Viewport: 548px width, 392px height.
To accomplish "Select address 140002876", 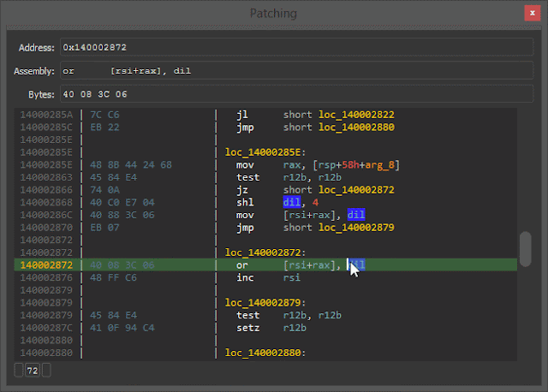I will (x=46, y=277).
